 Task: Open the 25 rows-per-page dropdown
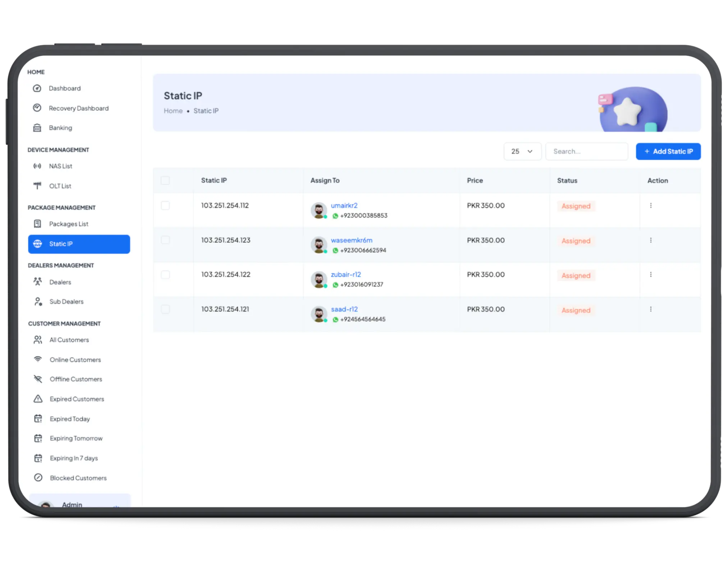point(522,151)
